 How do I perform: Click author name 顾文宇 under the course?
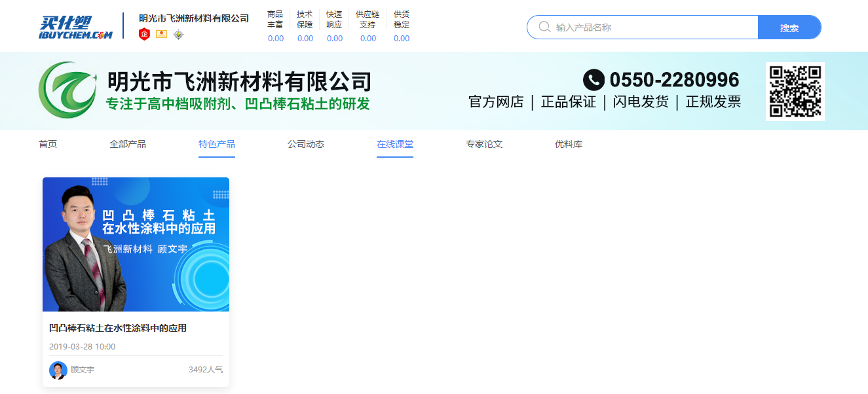pos(83,370)
